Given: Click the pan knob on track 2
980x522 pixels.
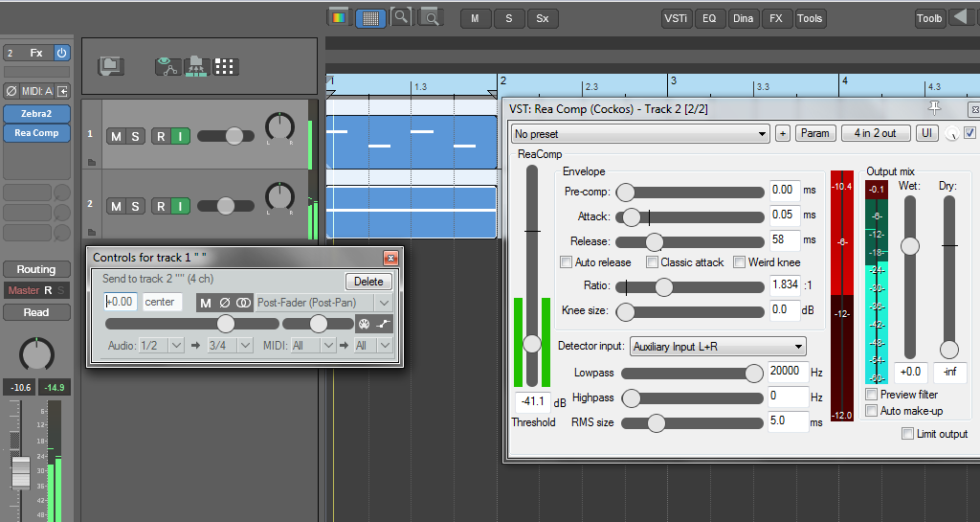Looking at the screenshot, I should click(x=279, y=197).
